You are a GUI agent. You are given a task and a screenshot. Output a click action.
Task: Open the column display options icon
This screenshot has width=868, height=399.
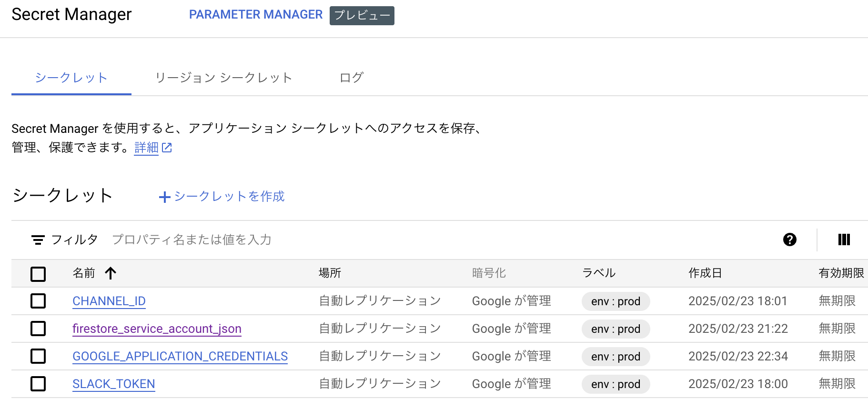844,239
